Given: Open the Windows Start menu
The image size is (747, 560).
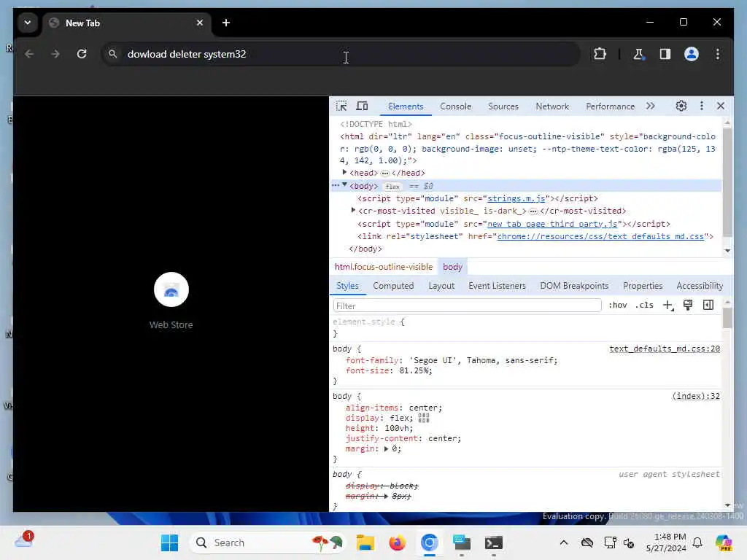Looking at the screenshot, I should (x=169, y=542).
